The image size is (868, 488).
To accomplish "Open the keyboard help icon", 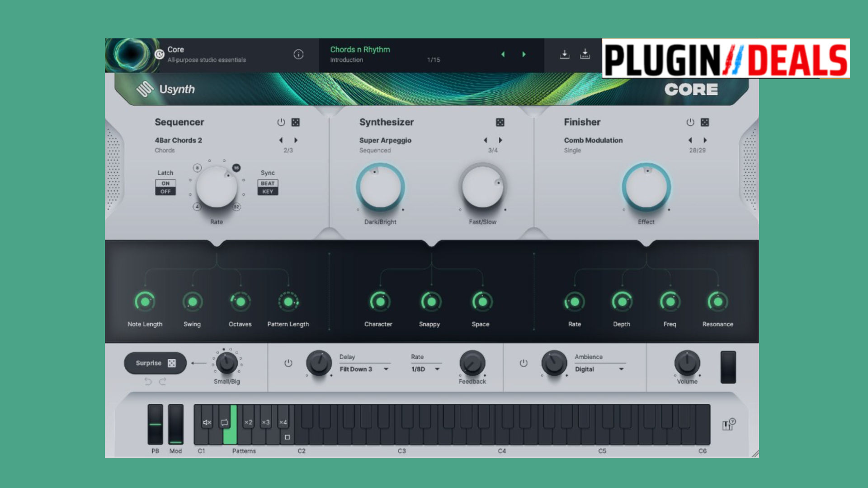I will pos(729,424).
